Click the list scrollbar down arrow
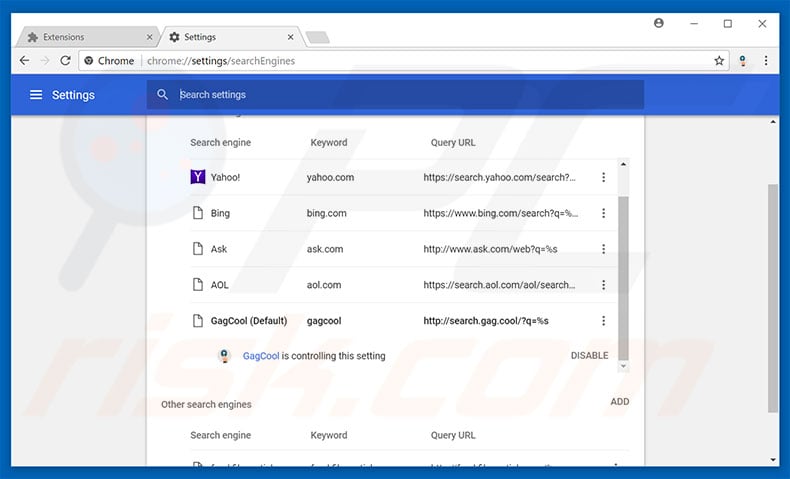The image size is (790, 479). (x=623, y=366)
